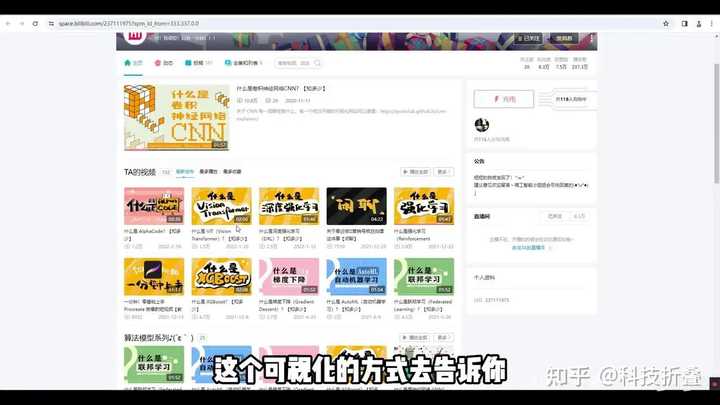This screenshot has width=720, height=405.
Task: Select the 最多播放 sort option
Action: coord(207,172)
